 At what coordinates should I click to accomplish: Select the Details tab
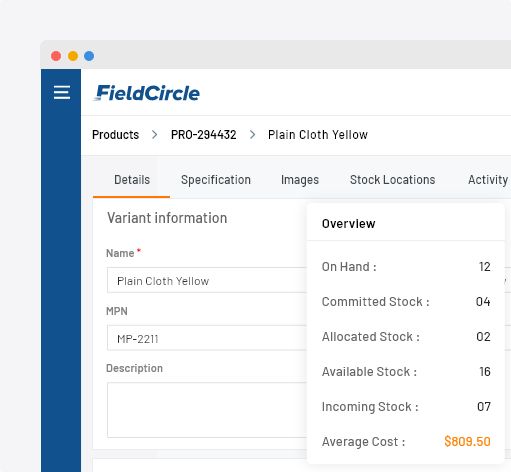(132, 180)
